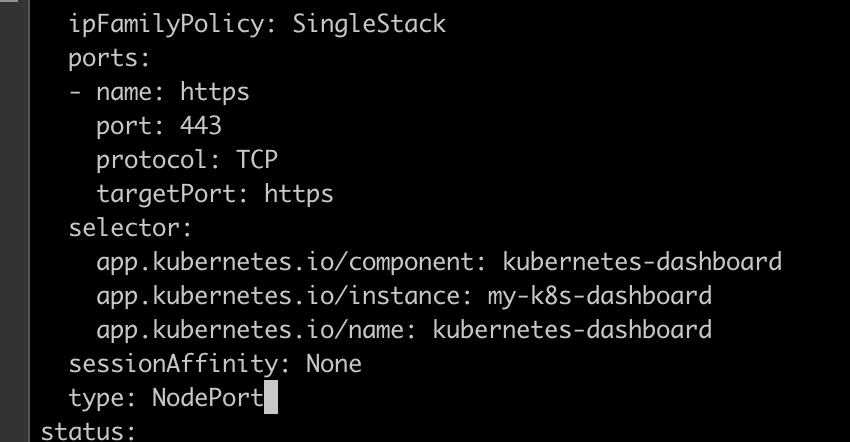Select the port number 443
Viewport: 850px width, 442px height.
coord(201,126)
